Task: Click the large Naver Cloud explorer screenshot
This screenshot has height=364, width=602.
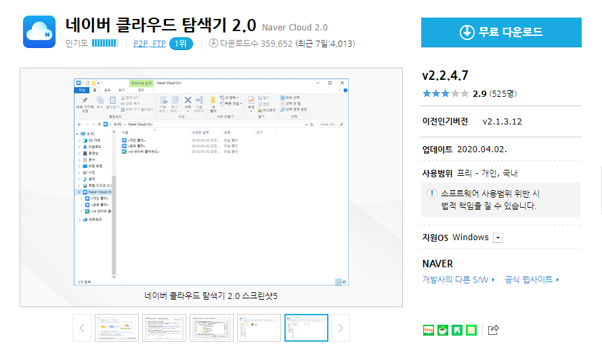Action: (x=211, y=182)
